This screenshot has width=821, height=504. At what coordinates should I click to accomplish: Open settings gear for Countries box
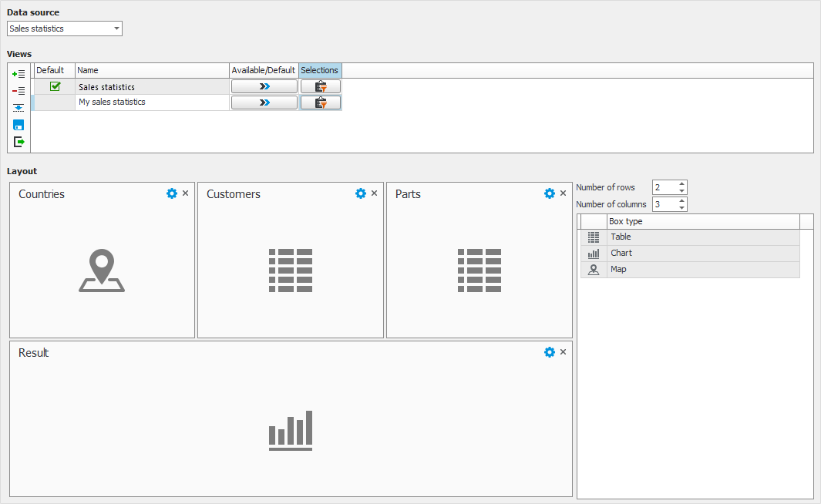pyautogui.click(x=172, y=193)
